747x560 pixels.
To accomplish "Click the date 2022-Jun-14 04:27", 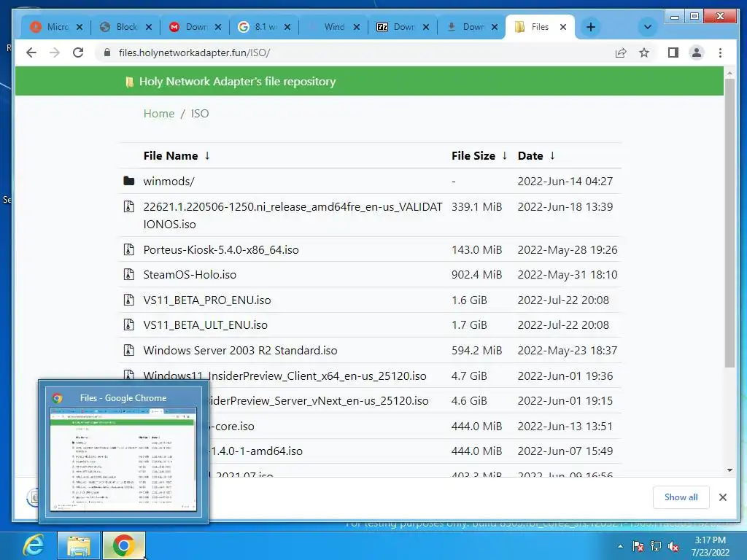I will [565, 182].
